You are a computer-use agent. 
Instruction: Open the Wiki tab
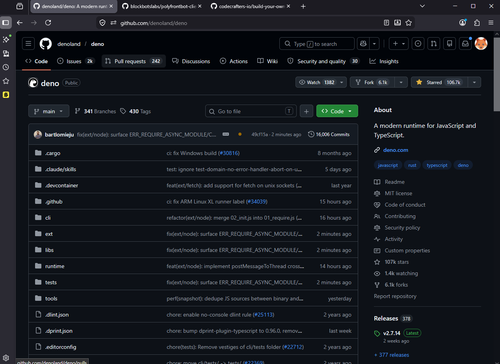[267, 61]
